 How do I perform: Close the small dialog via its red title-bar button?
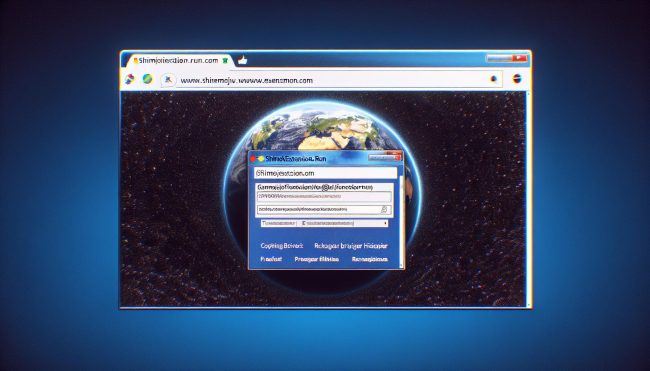(x=396, y=157)
